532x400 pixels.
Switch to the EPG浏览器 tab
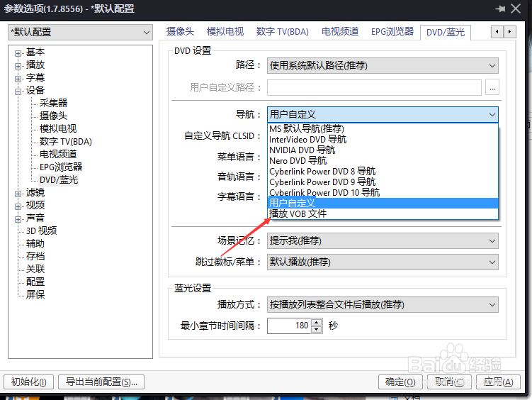pos(392,32)
